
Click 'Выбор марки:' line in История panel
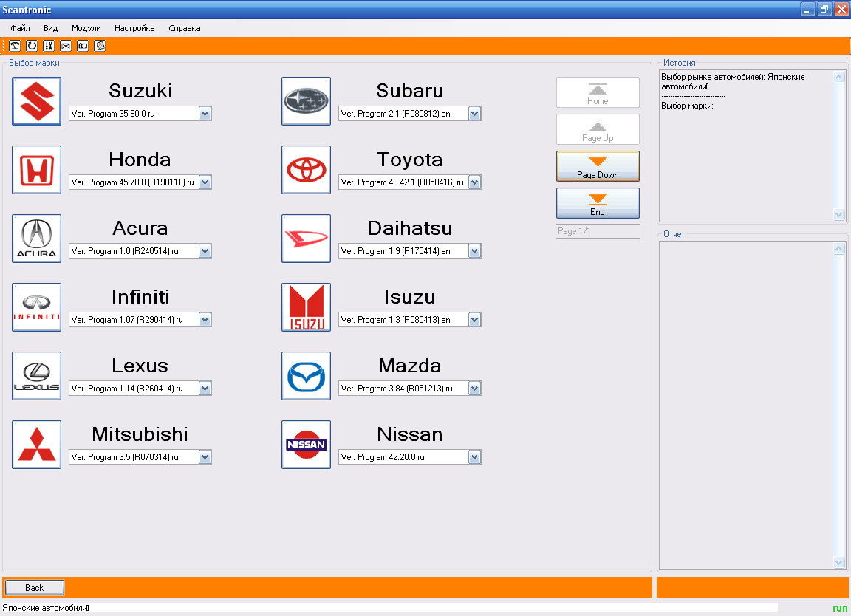coord(687,106)
